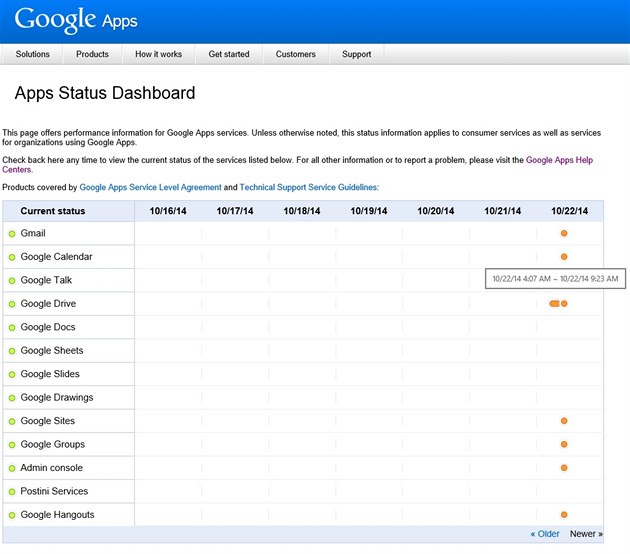Click the Google Apps logo
Viewport: 630px width, 554px height.
76,20
